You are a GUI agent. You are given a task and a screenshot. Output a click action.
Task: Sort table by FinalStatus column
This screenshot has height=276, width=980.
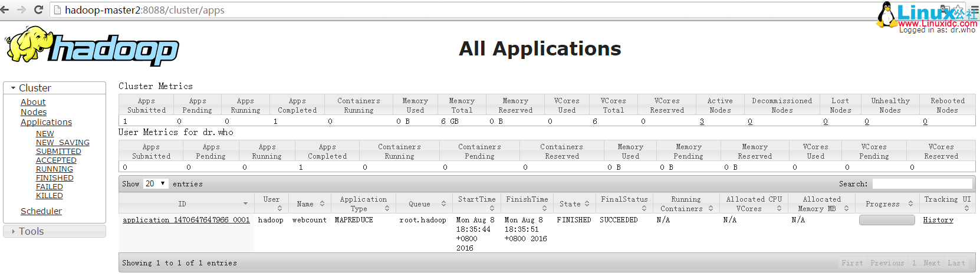point(624,203)
